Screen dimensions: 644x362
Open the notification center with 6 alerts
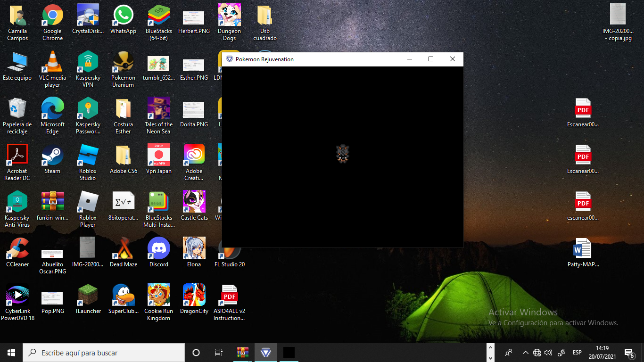629,353
